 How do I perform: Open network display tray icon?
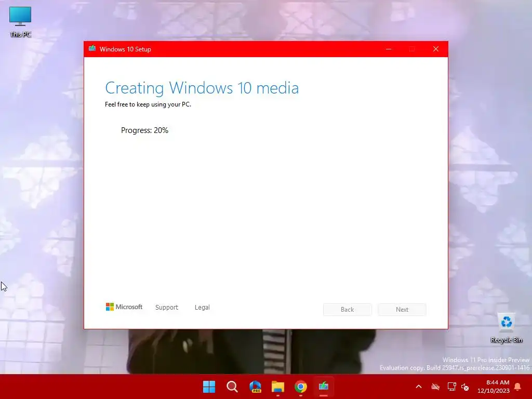point(451,387)
